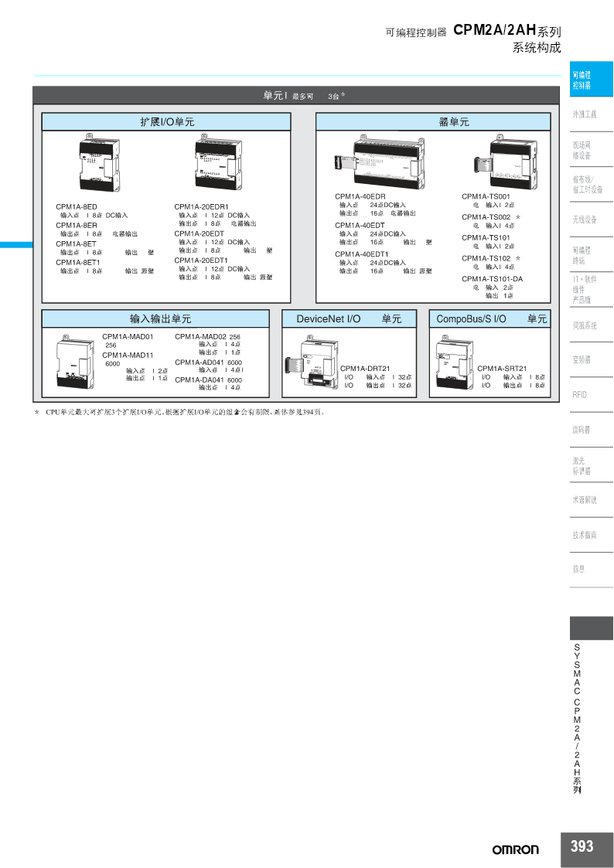This screenshot has width=614, height=868.
Task: Click the CPM1A-SRT21 CompoBus unit image
Action: [x=455, y=362]
